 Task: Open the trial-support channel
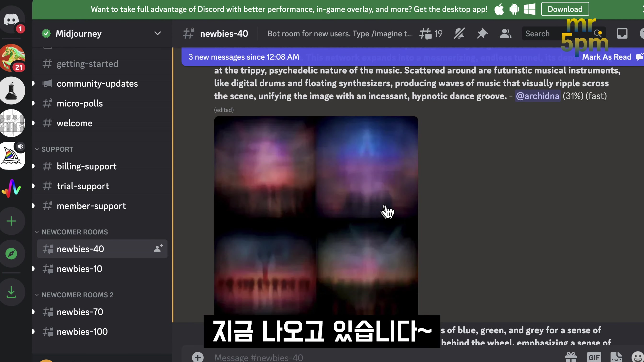point(102,186)
